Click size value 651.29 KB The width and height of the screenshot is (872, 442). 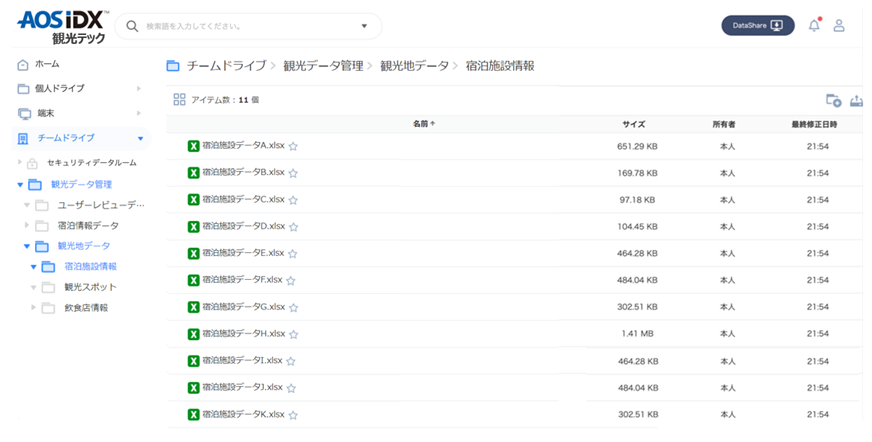point(637,147)
